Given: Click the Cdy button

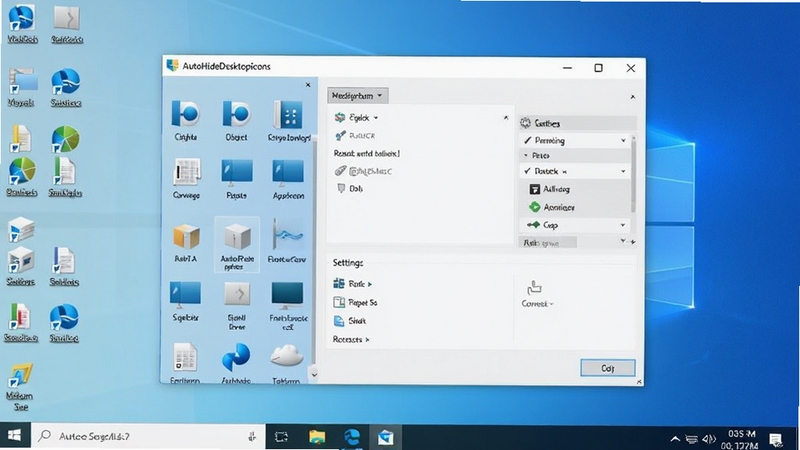Looking at the screenshot, I should point(608,368).
